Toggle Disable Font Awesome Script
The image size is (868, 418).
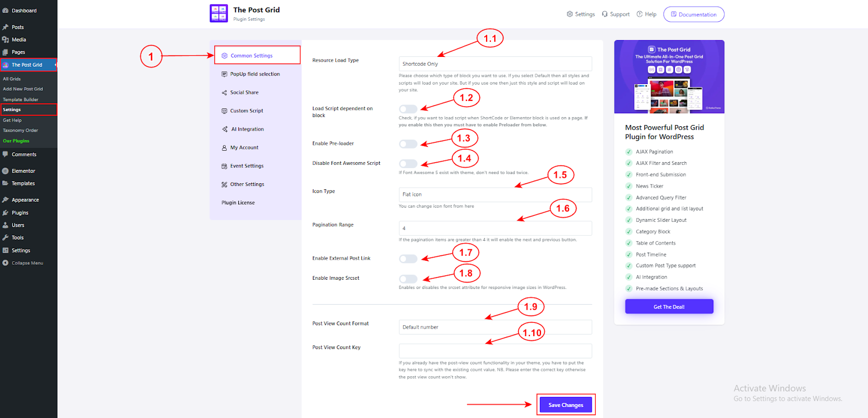pyautogui.click(x=408, y=164)
